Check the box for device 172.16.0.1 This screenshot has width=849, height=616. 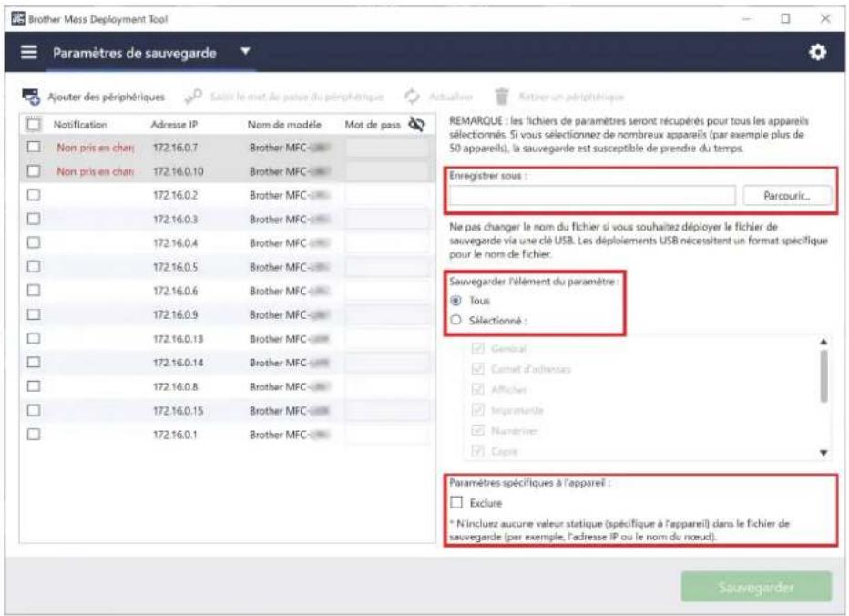[x=34, y=434]
